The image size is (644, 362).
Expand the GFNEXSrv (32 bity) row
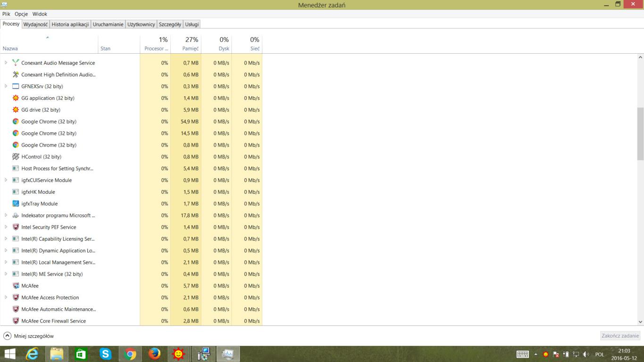coord(6,86)
